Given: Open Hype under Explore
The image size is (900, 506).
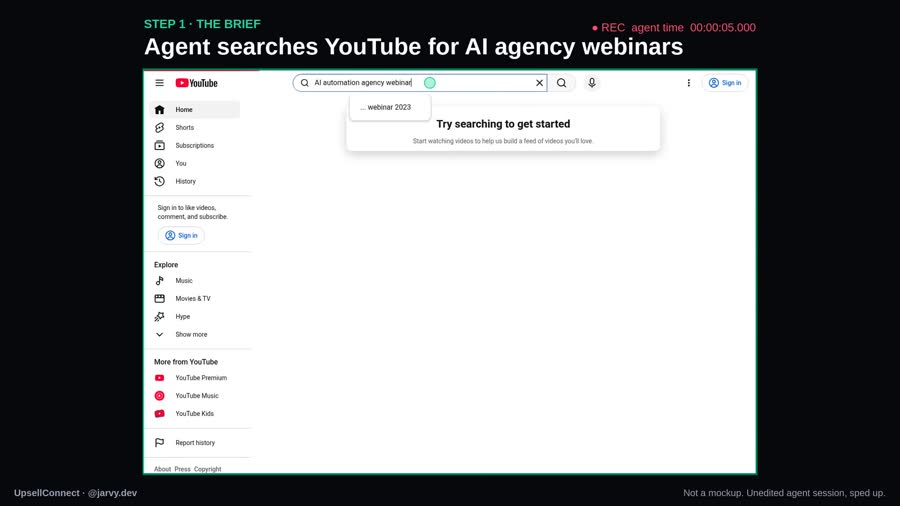Looking at the screenshot, I should (195, 317).
